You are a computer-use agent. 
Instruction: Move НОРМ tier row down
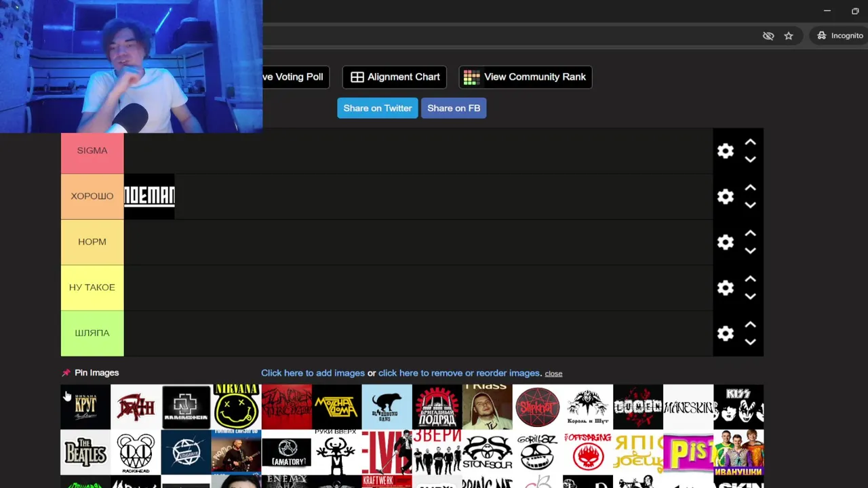coord(750,250)
